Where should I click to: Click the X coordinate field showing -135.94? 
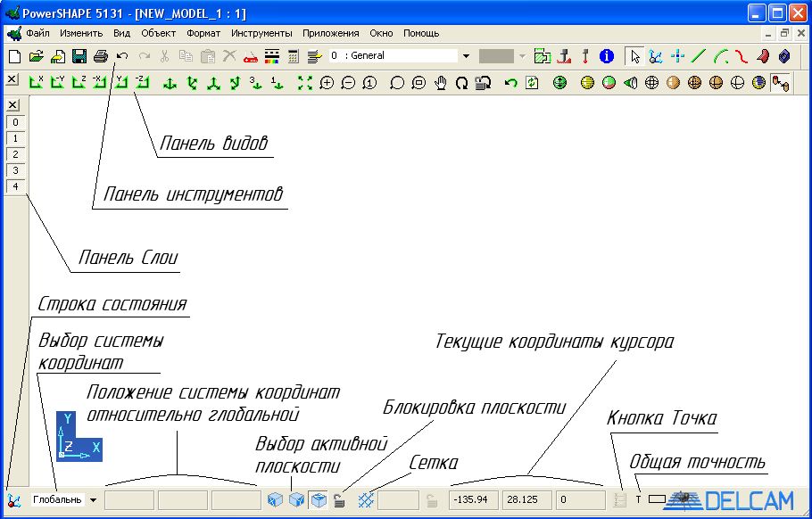click(474, 500)
